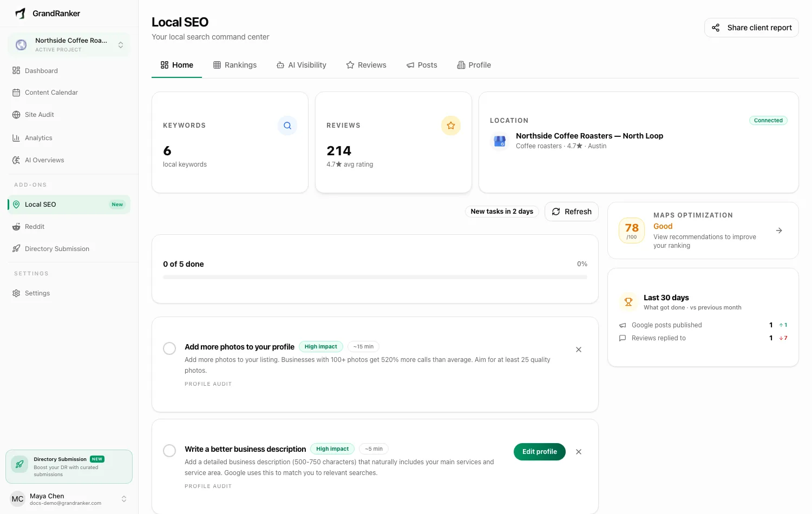Click the Reviews star icon in card
Viewport: 812px width, 514px height.
point(451,126)
